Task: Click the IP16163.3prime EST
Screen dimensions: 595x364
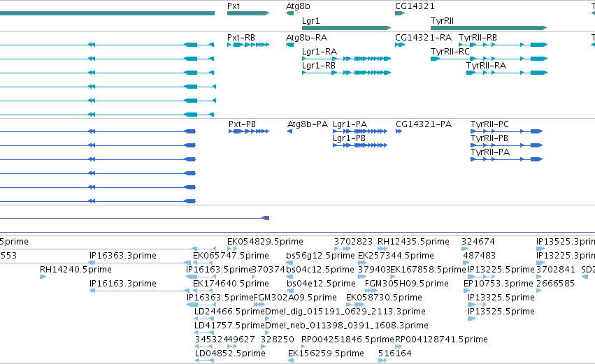Action: (123, 284)
